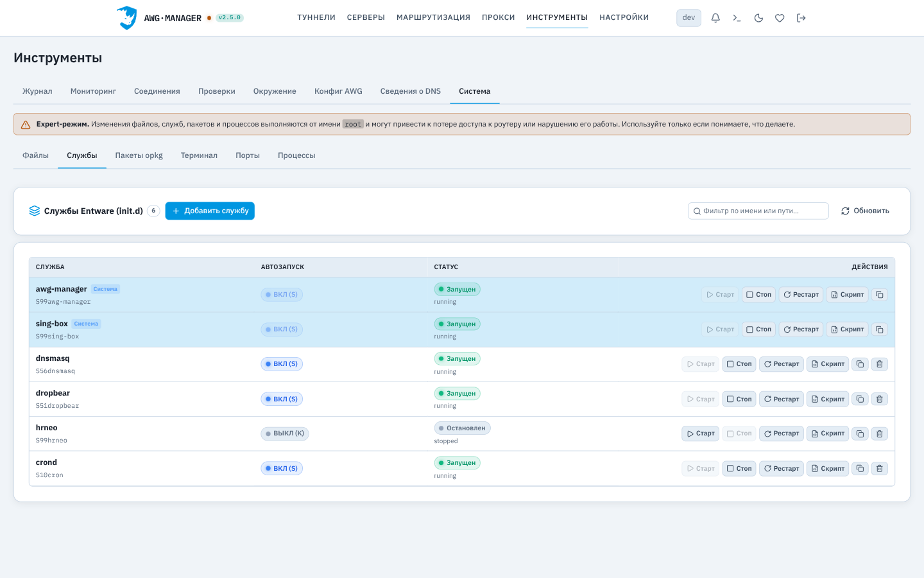Delete the hrneo service with trash icon

(x=880, y=433)
